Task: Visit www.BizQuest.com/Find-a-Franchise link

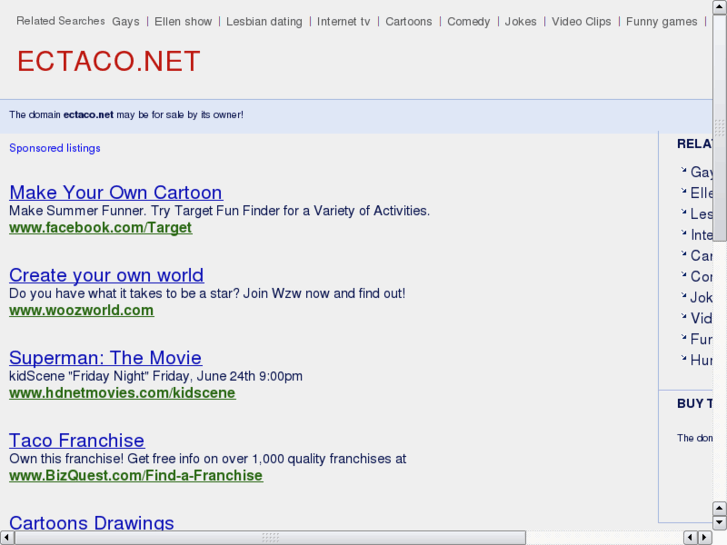Action: pos(136,475)
